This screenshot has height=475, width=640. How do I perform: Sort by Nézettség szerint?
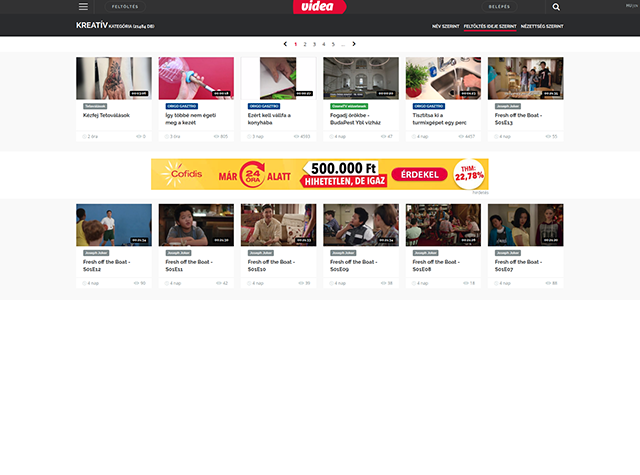tap(542, 26)
